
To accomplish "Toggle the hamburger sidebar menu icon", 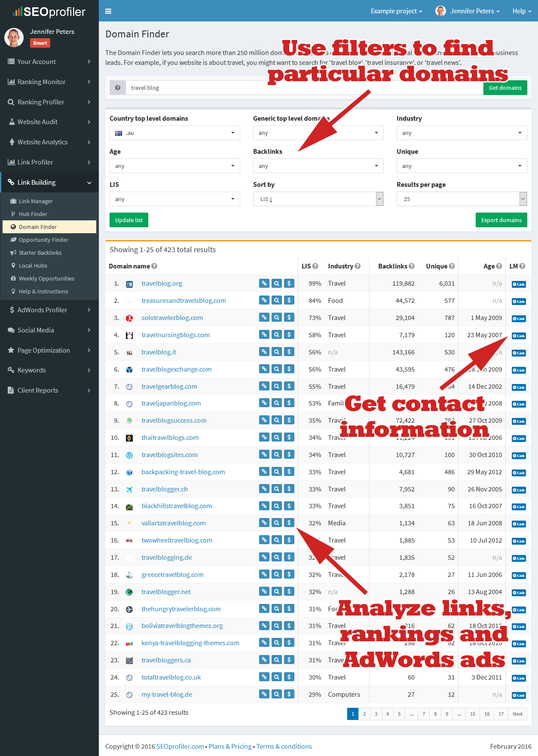I will click(x=108, y=11).
